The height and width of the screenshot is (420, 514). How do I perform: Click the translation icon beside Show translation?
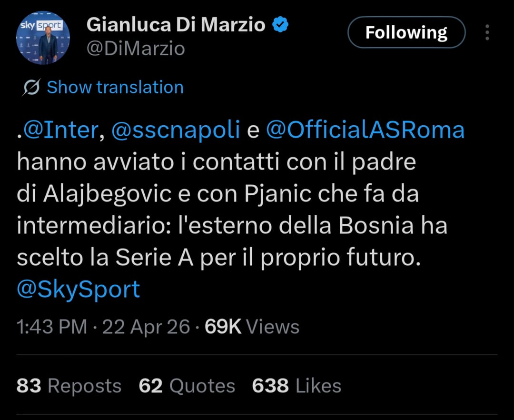pyautogui.click(x=31, y=88)
